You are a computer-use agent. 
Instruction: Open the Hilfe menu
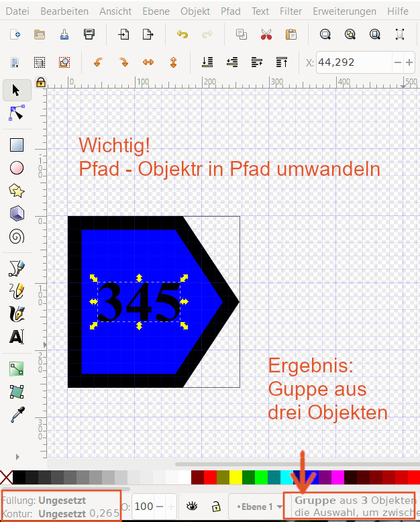tap(398, 11)
